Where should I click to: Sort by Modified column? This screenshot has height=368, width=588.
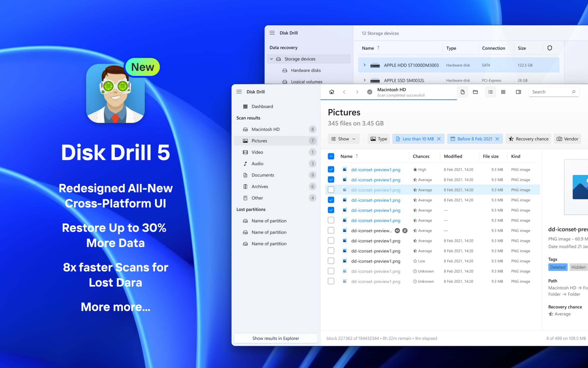coord(453,156)
